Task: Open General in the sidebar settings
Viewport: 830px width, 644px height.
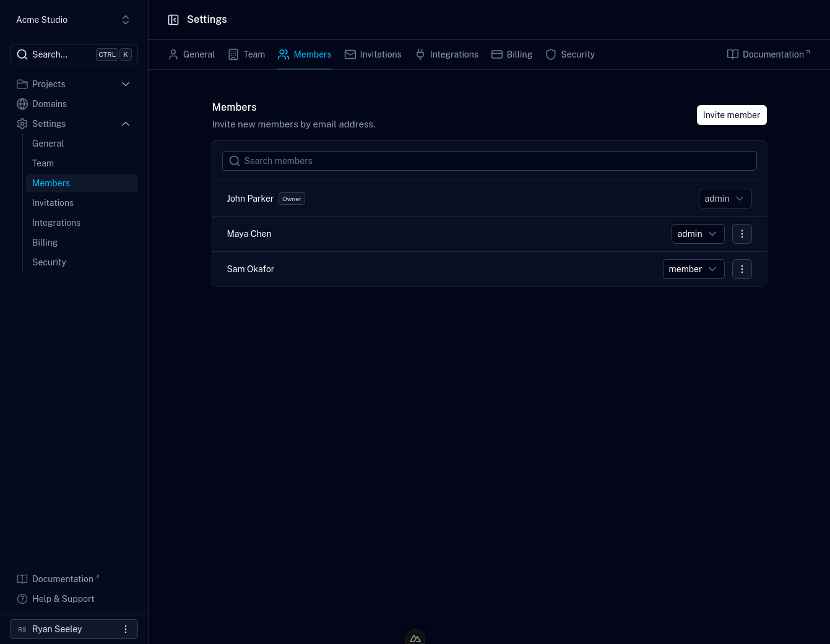Action: pos(82,144)
